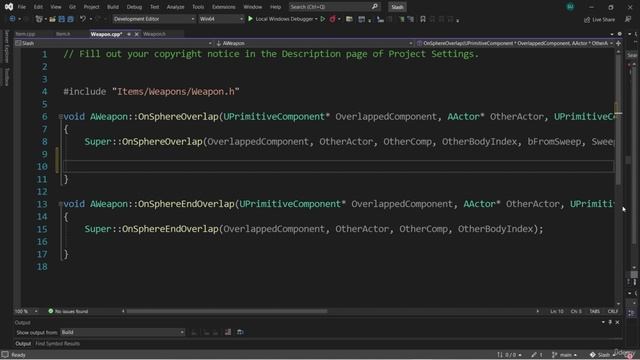The image size is (640, 360).
Task: Click the bookmark icon in toolbar
Action: 423,19
